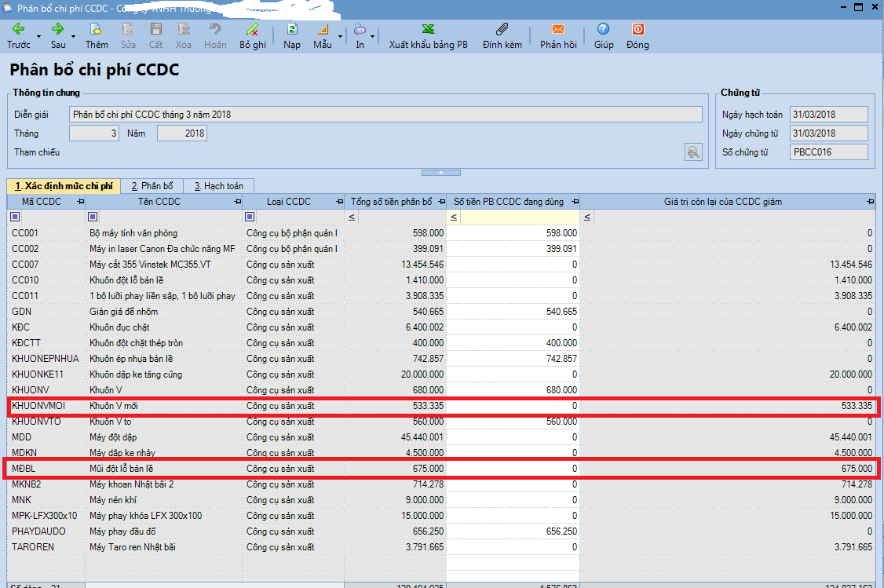Click the Bỏ ghi (unpost) pencil icon
Screen dimensions: 884x588
click(x=252, y=29)
